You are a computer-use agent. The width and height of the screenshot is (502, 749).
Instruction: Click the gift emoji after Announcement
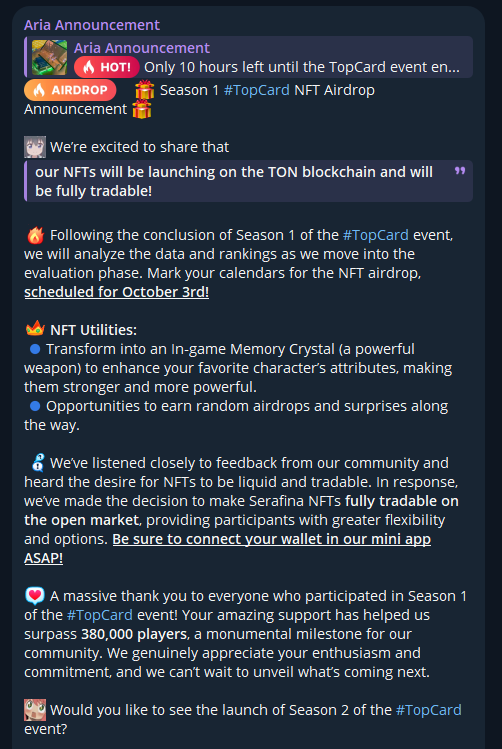[141, 109]
